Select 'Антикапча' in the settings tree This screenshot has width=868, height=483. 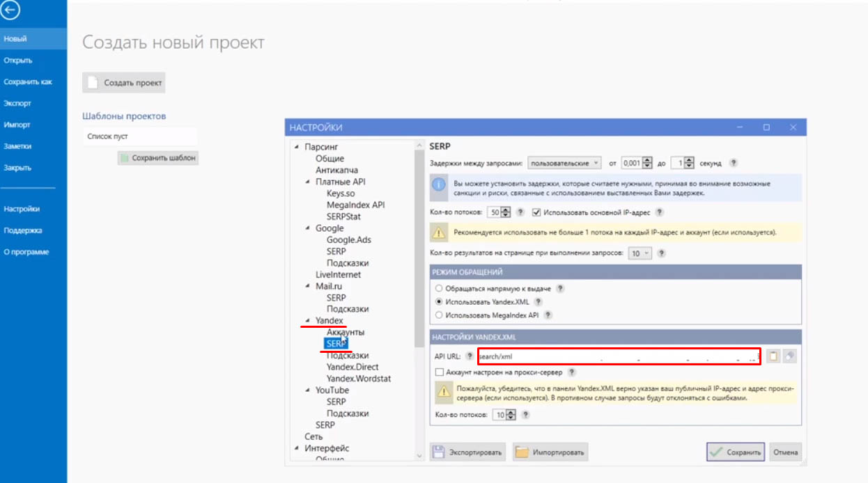336,170
